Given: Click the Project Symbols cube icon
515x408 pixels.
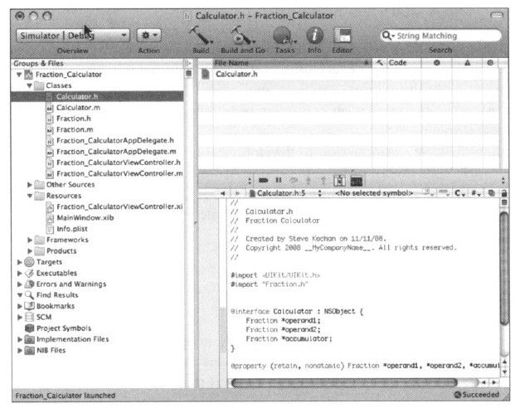Looking at the screenshot, I should (x=29, y=328).
